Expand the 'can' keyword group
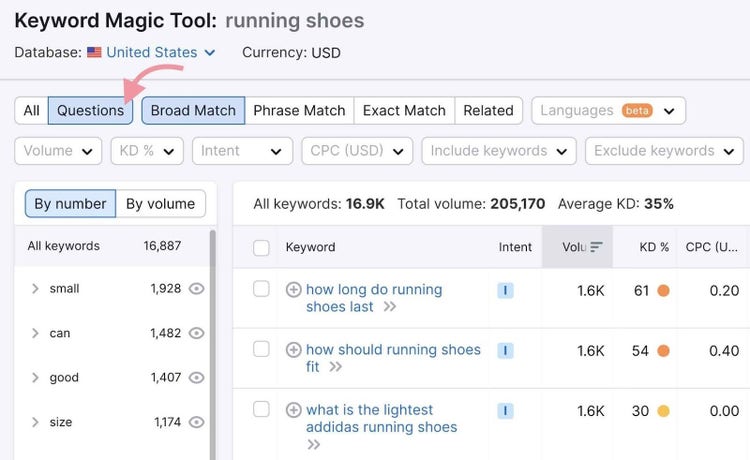The width and height of the screenshot is (750, 460). click(35, 333)
